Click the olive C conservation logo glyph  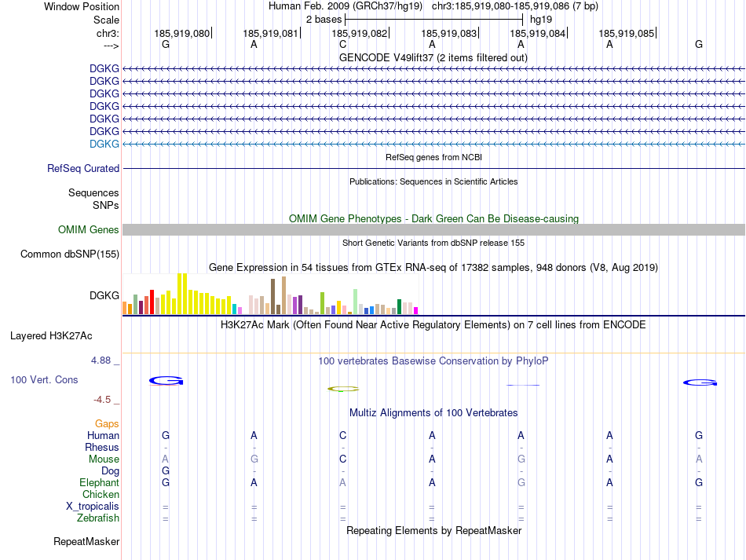(343, 390)
